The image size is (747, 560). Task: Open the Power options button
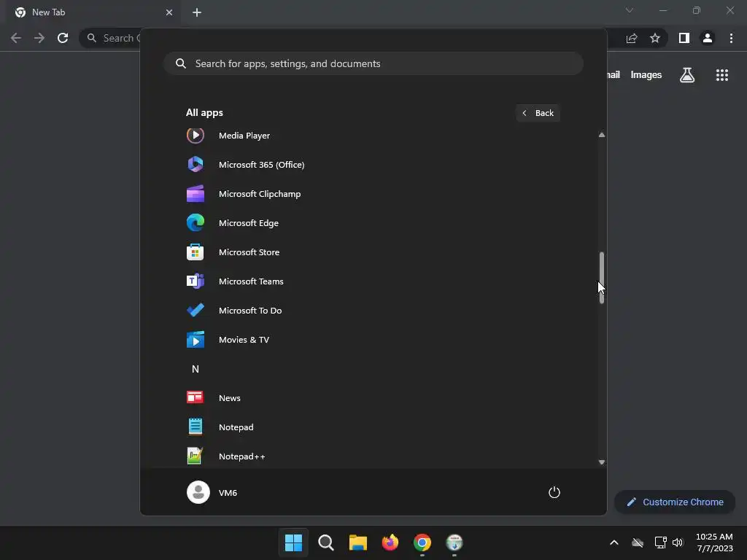[554, 492]
